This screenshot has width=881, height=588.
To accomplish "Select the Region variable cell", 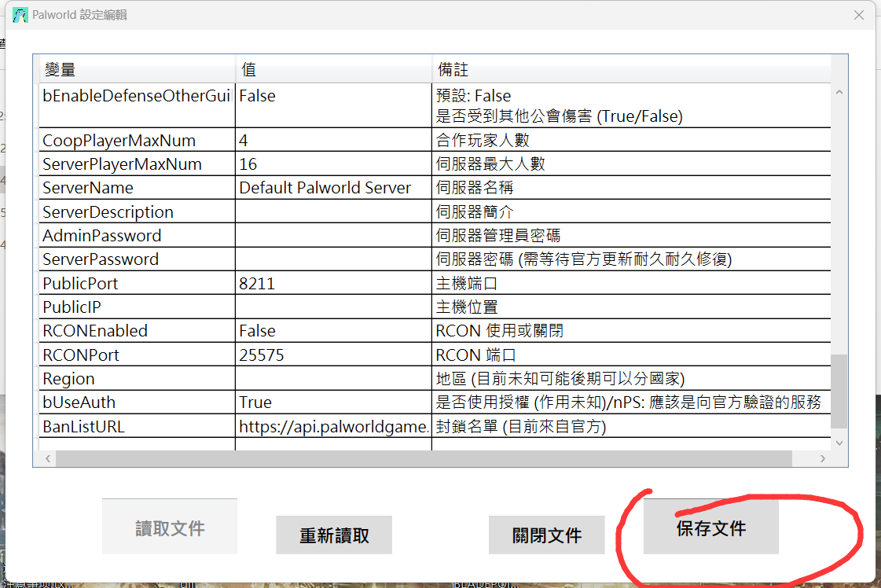I will (x=137, y=378).
